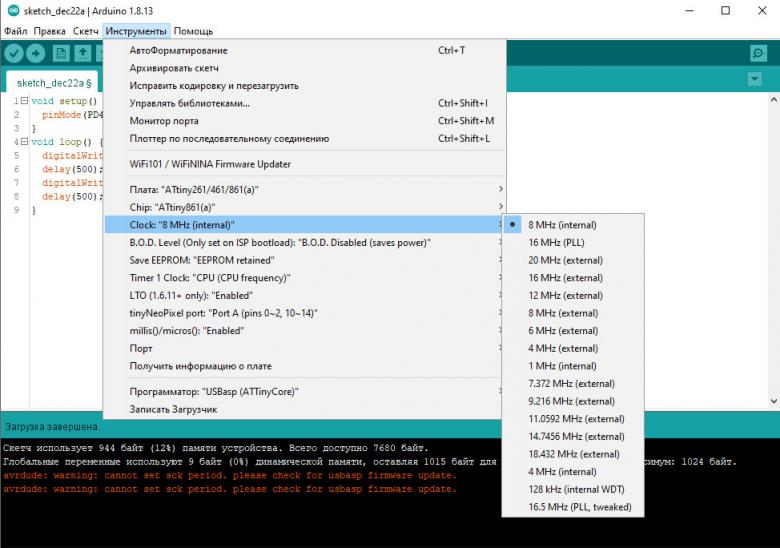Screen dimensions: 780x548
Task: Expand the Программатор USBasp submenu
Action: point(304,392)
